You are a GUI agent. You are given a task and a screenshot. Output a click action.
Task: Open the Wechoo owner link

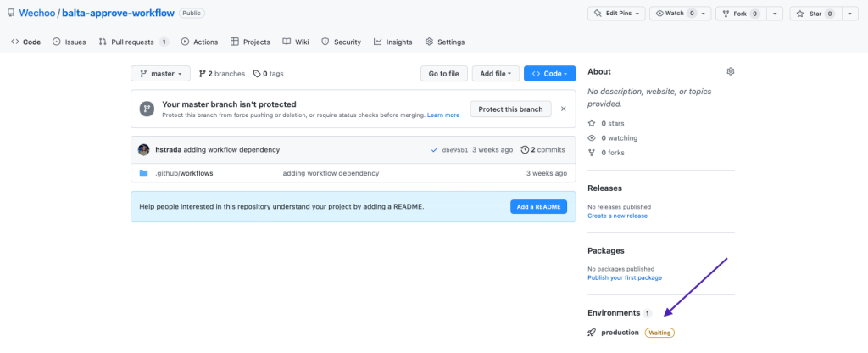tap(37, 13)
